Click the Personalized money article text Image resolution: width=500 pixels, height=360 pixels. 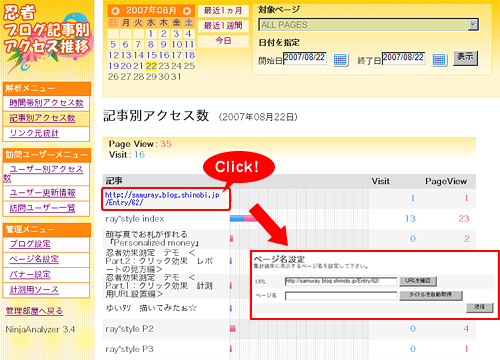pos(152,239)
